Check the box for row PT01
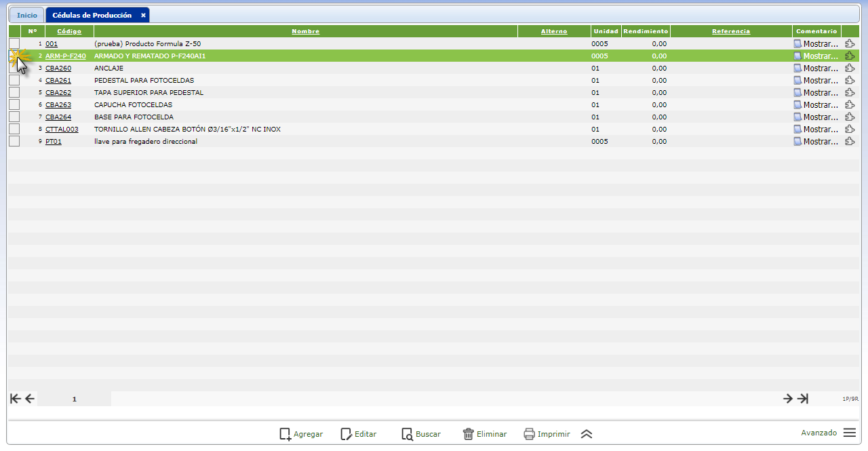 click(14, 141)
